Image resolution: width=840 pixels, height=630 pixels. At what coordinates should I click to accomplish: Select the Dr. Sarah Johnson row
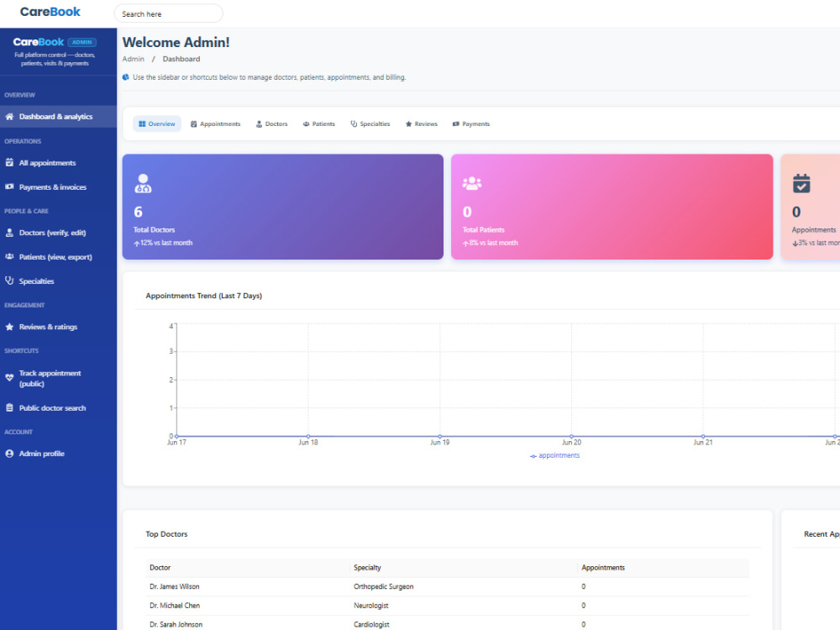click(x=447, y=623)
